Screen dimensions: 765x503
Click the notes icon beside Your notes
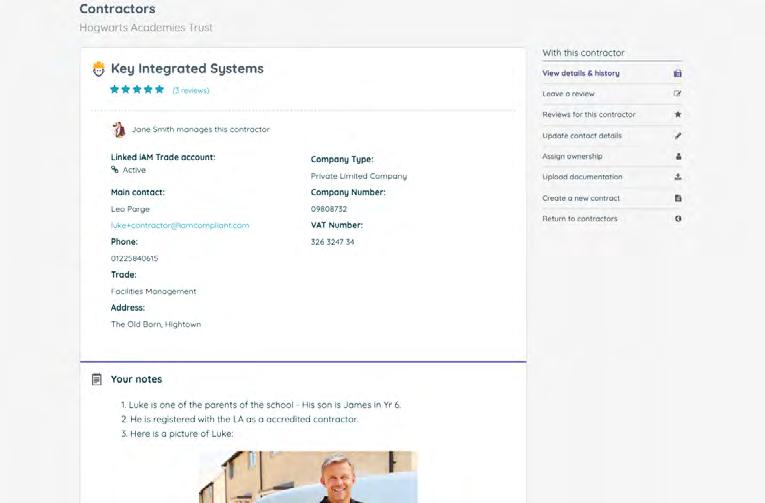coord(97,379)
